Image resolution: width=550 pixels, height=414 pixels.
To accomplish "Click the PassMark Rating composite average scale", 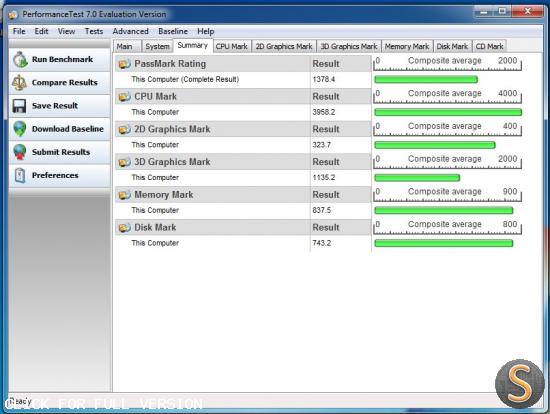I will [448, 64].
